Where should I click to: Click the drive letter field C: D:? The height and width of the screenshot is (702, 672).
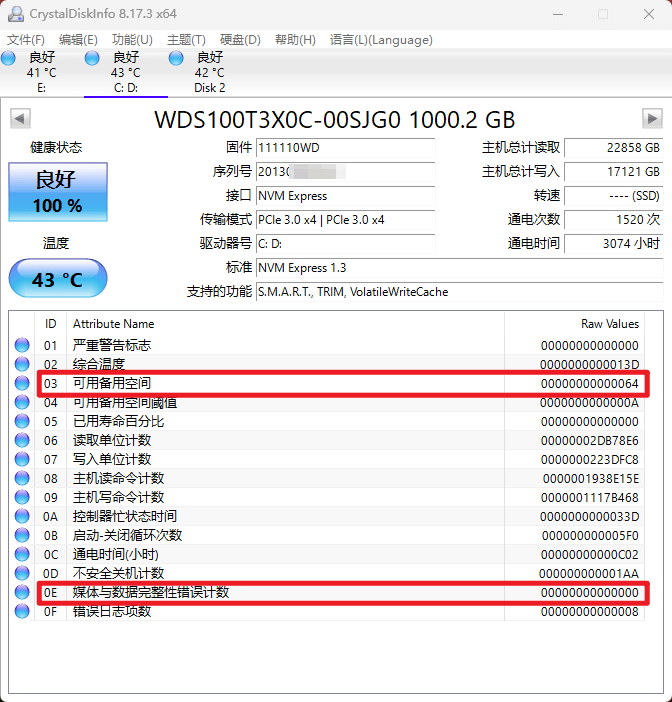345,244
